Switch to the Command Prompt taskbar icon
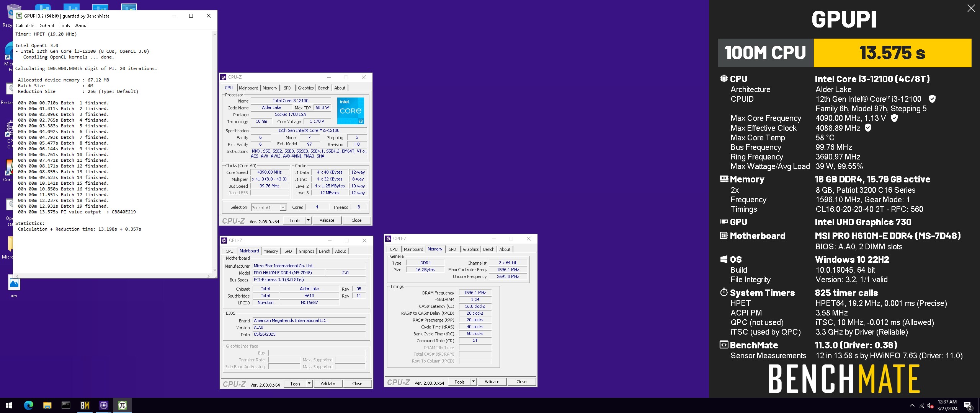This screenshot has width=980, height=413. [x=66, y=405]
